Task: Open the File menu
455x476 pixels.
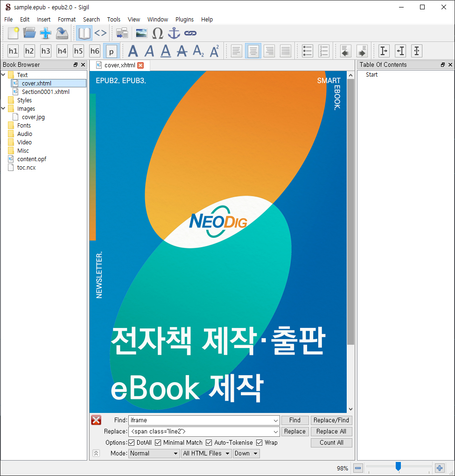Action: (x=8, y=20)
